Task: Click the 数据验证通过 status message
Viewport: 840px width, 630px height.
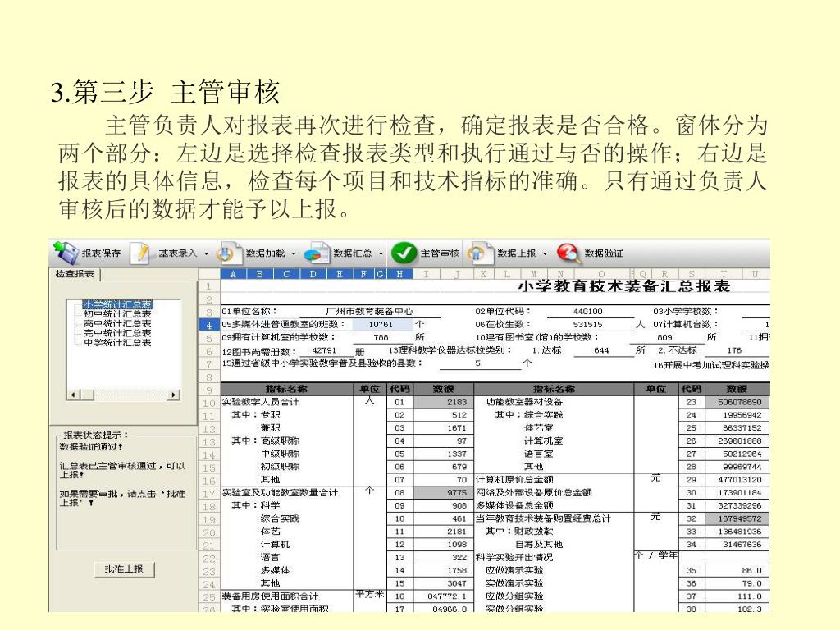Action: [91, 446]
